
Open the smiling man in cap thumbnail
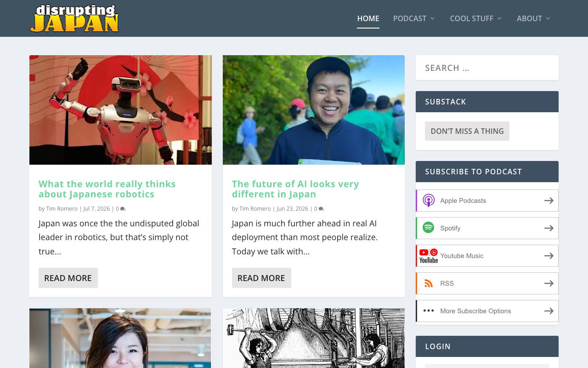314,110
